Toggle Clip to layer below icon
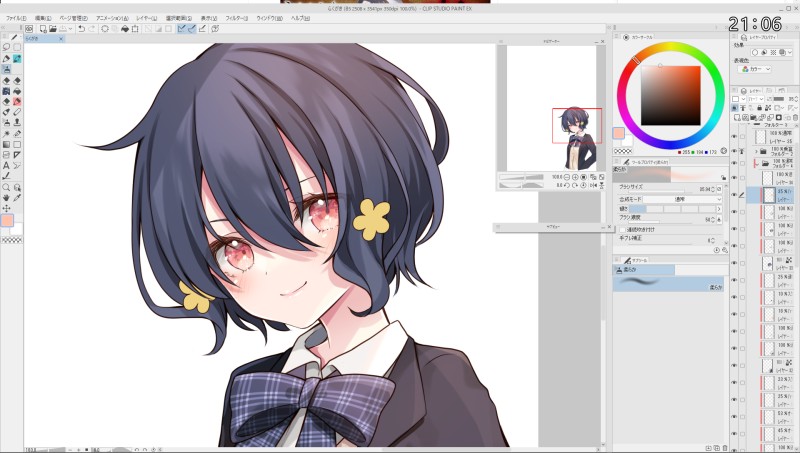 pos(735,108)
